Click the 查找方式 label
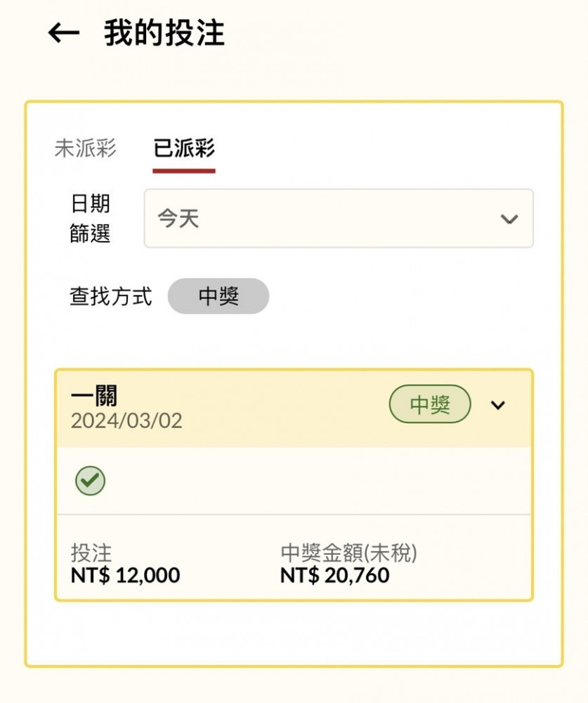 [x=111, y=297]
